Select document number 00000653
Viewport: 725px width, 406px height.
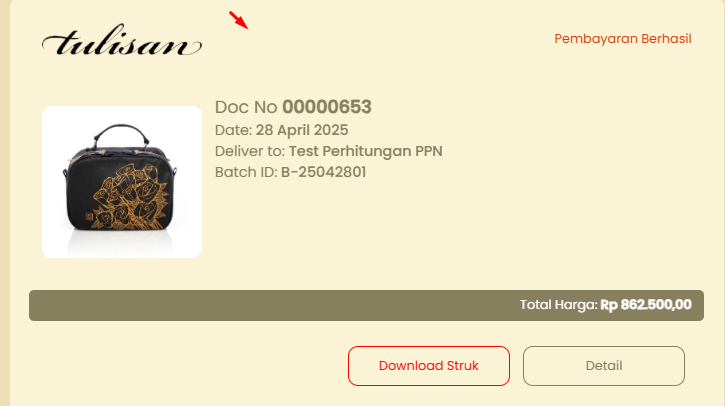coord(327,107)
